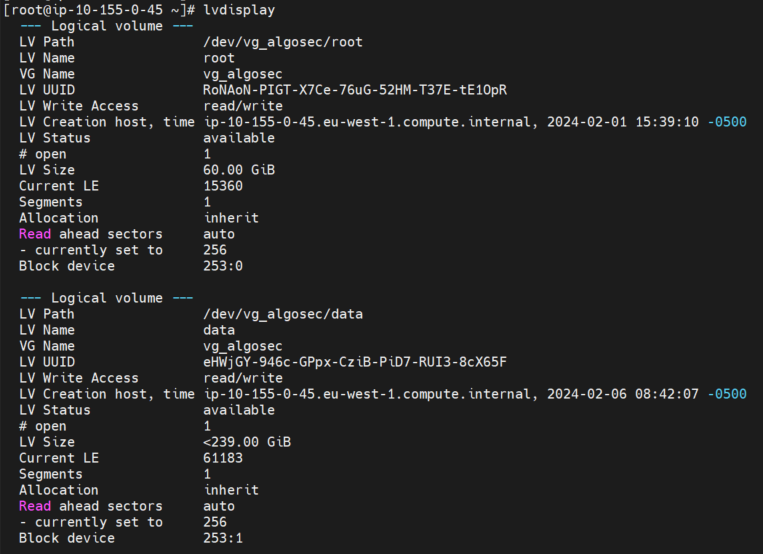Click the LV Name value "data"
Screen dimensions: 763x554
[219, 330]
